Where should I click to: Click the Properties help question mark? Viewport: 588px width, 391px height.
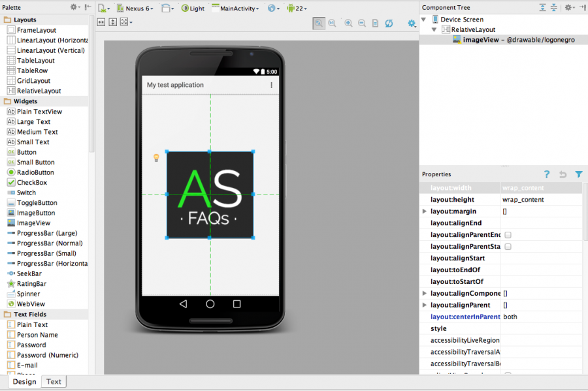(x=547, y=174)
